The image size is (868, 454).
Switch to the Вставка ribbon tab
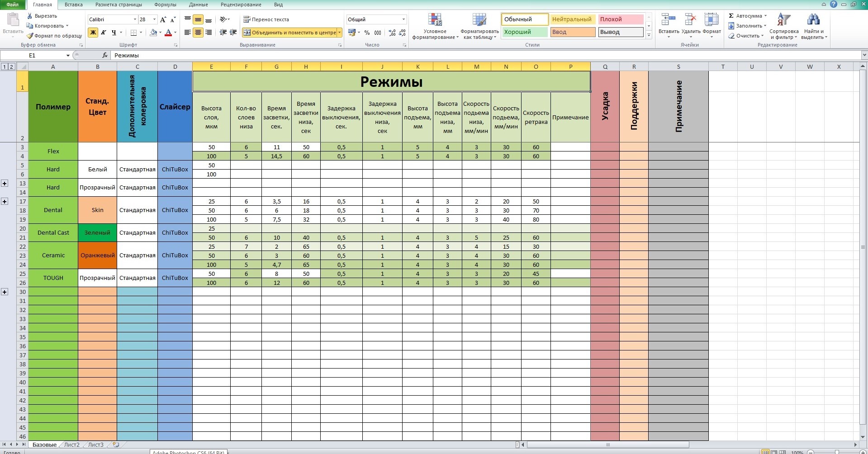click(73, 5)
